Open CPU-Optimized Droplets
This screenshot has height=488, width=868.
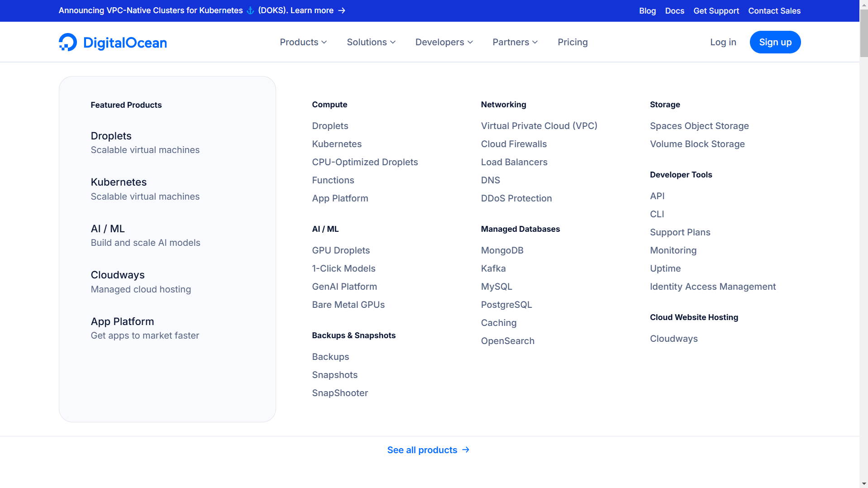[x=365, y=162]
